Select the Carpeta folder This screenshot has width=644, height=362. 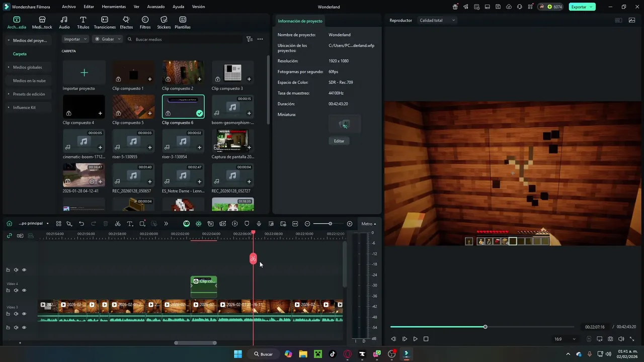tap(20, 54)
